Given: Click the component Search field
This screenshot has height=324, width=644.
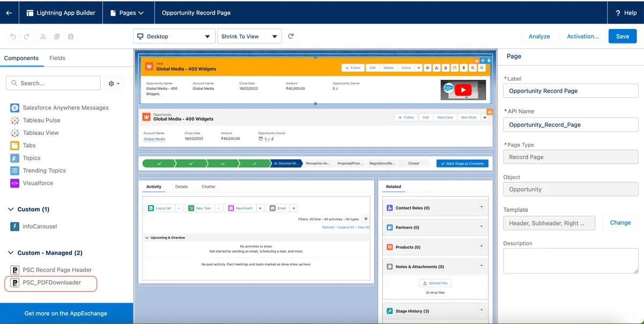Looking at the screenshot, I should coord(53,83).
